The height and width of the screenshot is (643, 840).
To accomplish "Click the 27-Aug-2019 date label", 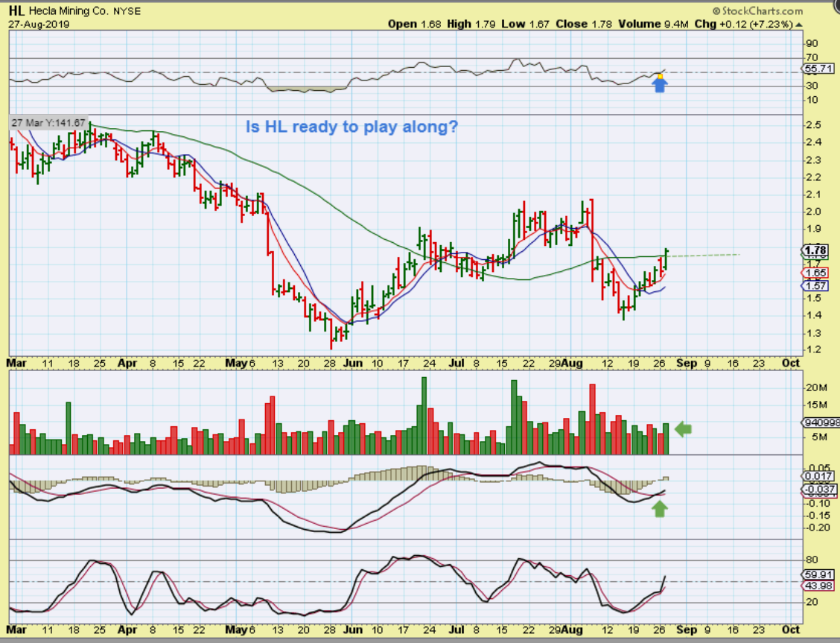I will [39, 24].
